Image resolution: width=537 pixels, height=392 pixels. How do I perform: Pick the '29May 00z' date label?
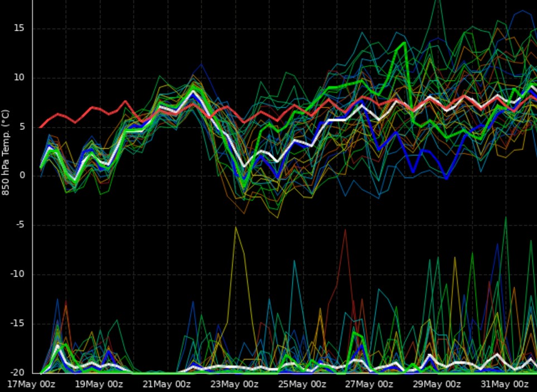437,384
